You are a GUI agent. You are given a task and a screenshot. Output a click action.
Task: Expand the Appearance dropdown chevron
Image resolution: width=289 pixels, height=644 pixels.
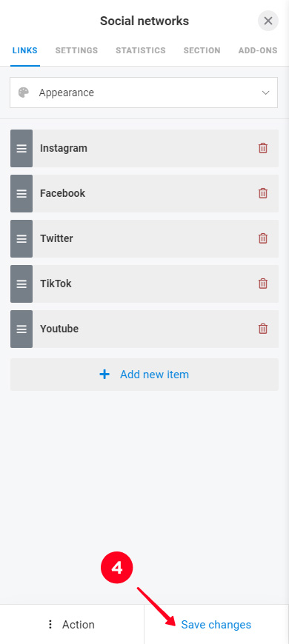pos(265,93)
